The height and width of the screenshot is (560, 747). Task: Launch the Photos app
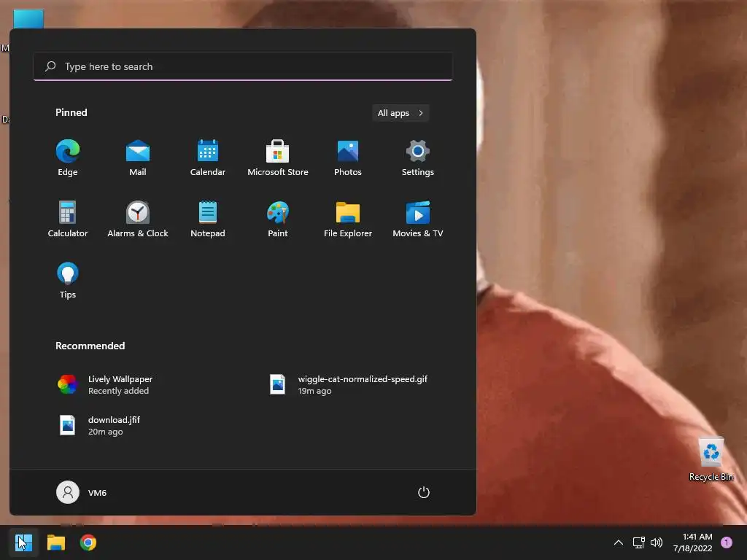(348, 157)
